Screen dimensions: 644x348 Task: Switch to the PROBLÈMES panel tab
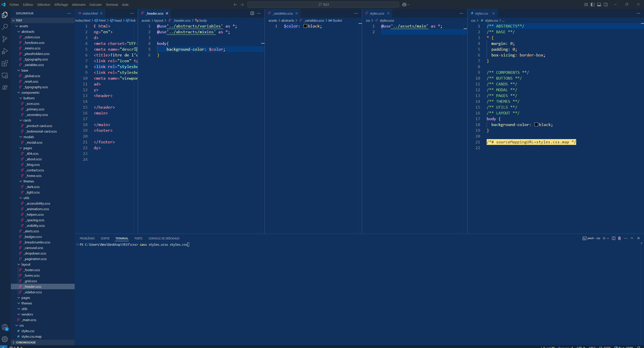(87, 238)
